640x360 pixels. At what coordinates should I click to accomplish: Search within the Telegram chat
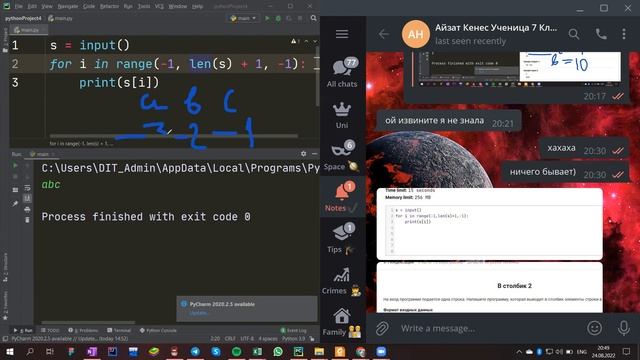tap(574, 34)
